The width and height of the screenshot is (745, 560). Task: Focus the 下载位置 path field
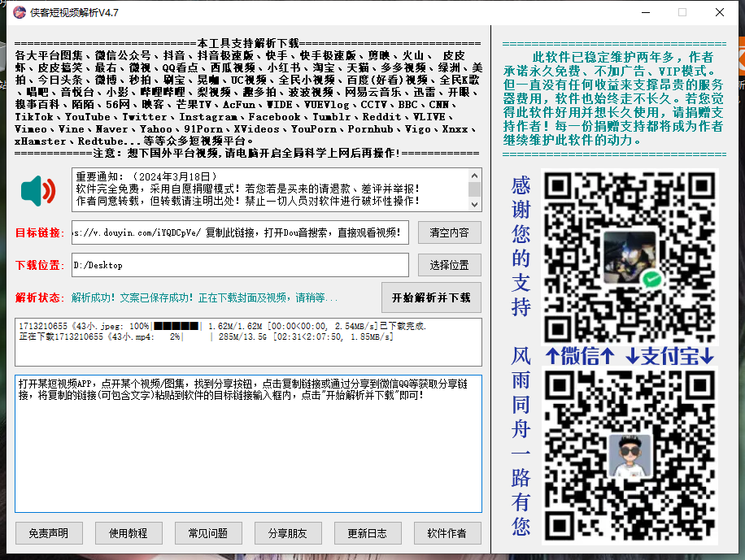click(240, 265)
